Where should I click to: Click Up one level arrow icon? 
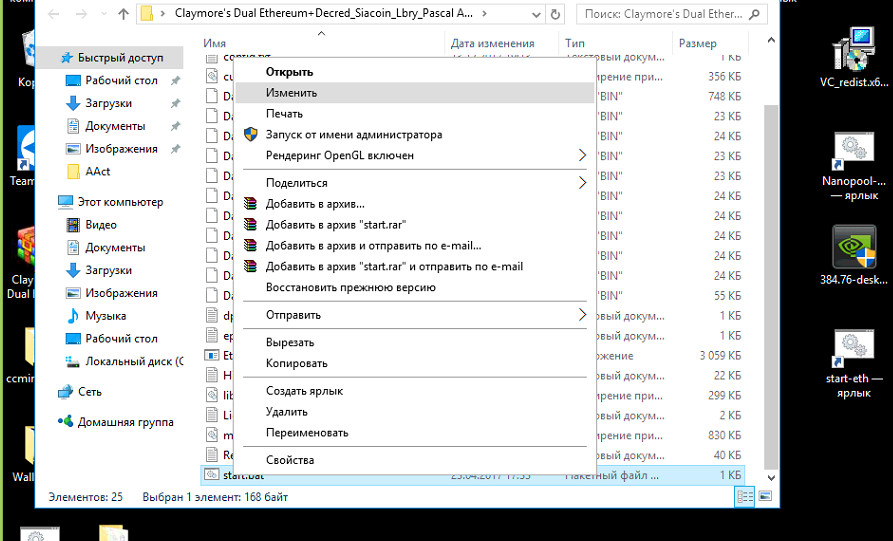[x=124, y=14]
